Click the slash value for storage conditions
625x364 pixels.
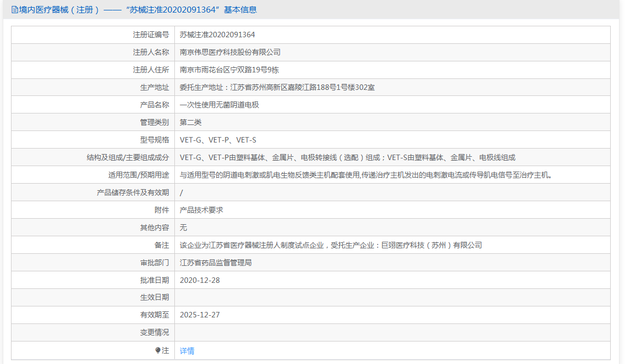(x=181, y=192)
